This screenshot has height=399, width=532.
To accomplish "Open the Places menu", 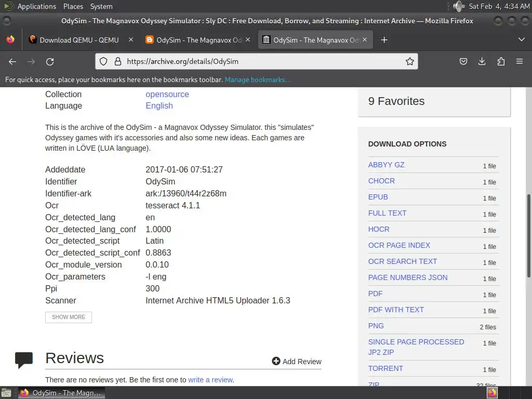I will [x=73, y=6].
